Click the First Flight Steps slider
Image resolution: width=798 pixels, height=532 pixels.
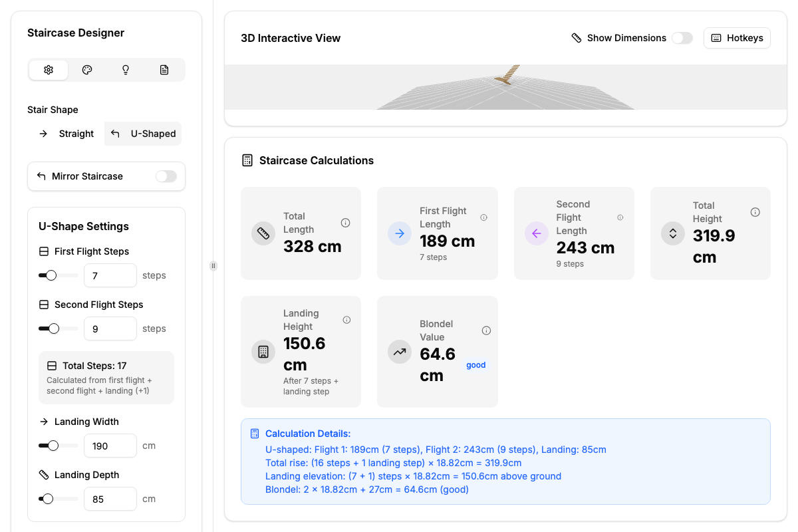59,275
